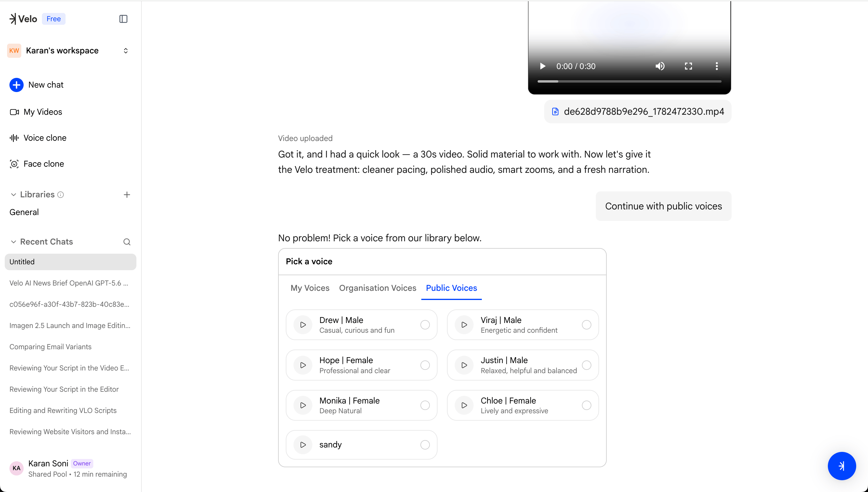The width and height of the screenshot is (868, 492).
Task: Search recent chats with magnifier icon
Action: pyautogui.click(x=127, y=242)
